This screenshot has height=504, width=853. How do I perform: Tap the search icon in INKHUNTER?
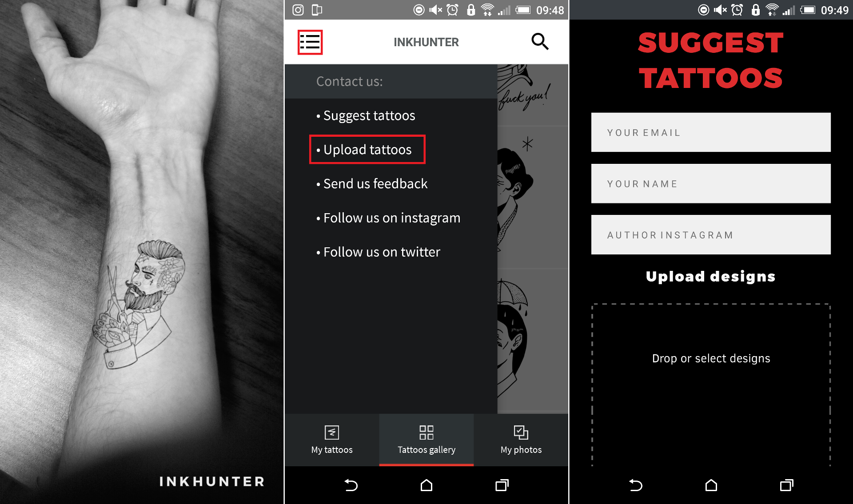540,41
